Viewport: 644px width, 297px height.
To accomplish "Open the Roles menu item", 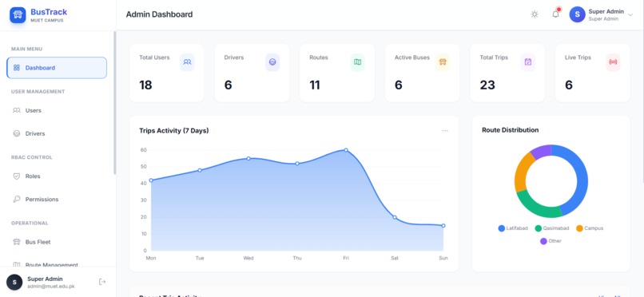I will coord(57,176).
